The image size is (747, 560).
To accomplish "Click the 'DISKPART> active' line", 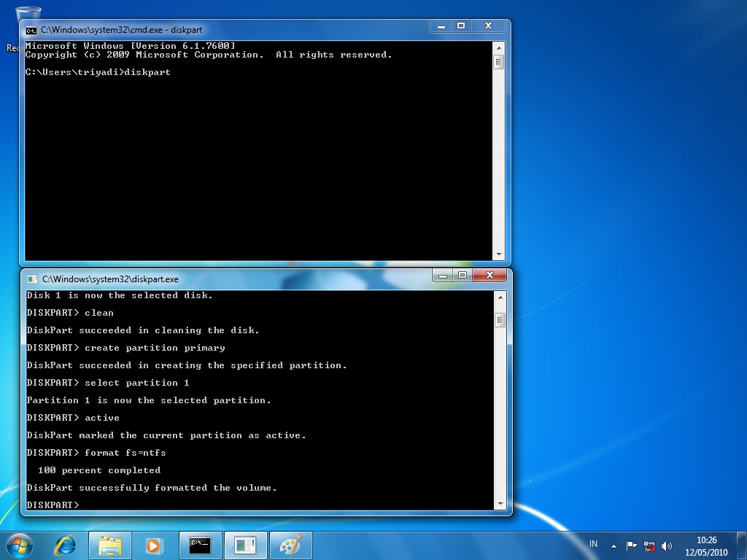I will click(x=73, y=418).
